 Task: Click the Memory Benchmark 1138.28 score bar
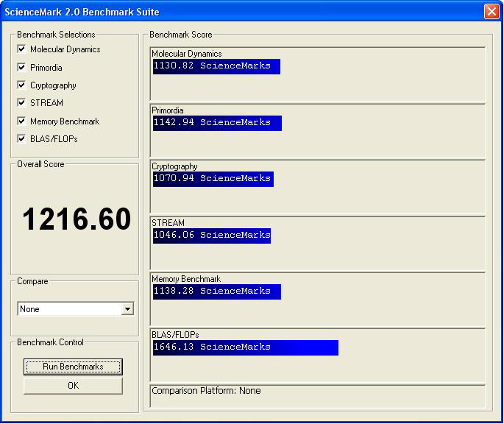tap(217, 291)
